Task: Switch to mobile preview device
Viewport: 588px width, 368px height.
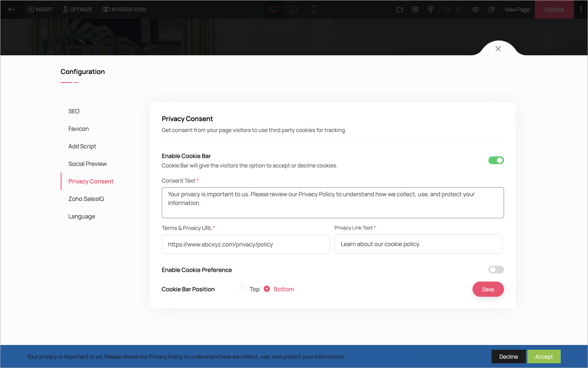Action: pos(314,9)
